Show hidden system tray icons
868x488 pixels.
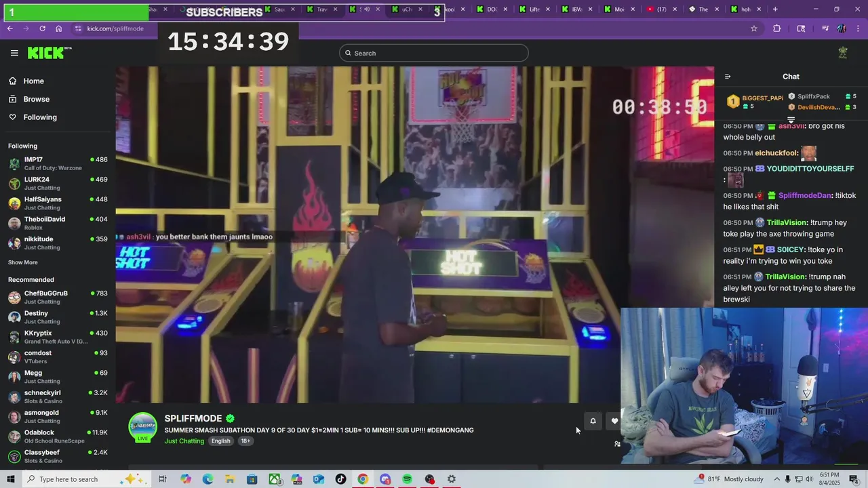777,479
